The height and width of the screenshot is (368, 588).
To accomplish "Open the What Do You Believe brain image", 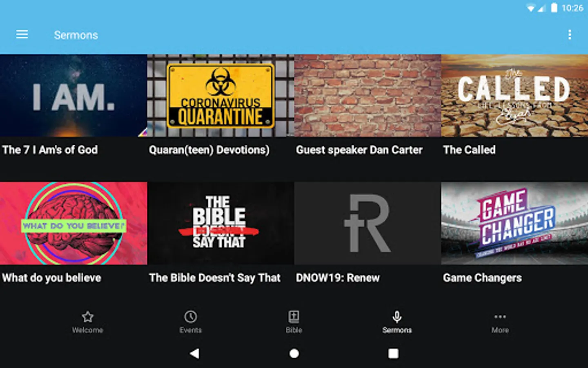I will 73,223.
